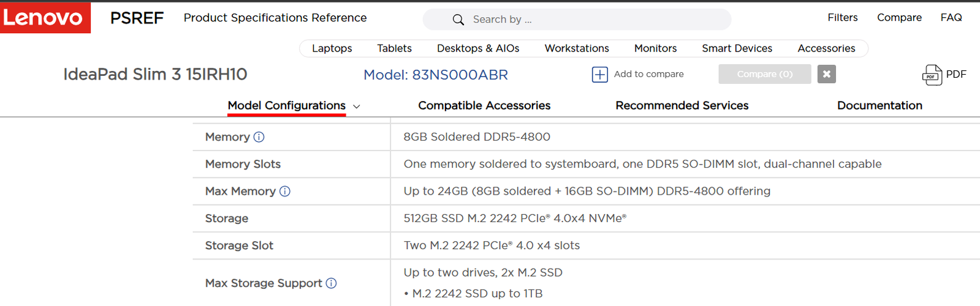Click the Storage Slot row label
This screenshot has height=306, width=980.
tap(239, 245)
